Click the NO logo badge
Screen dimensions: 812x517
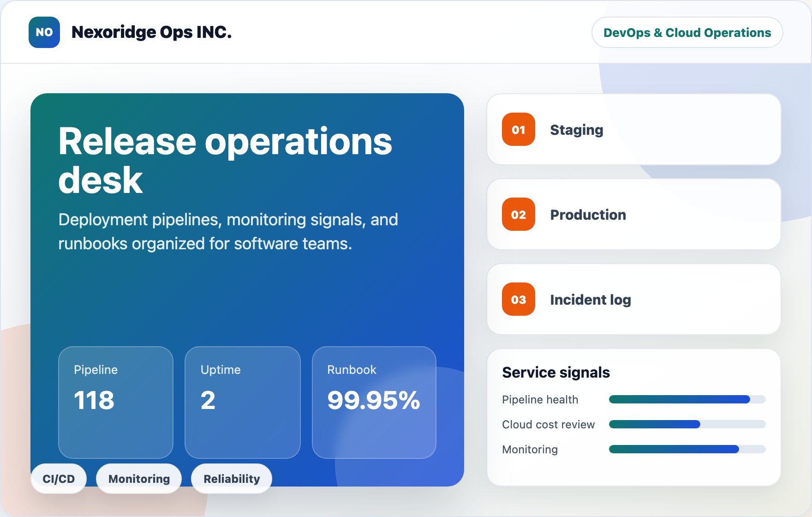[x=44, y=32]
